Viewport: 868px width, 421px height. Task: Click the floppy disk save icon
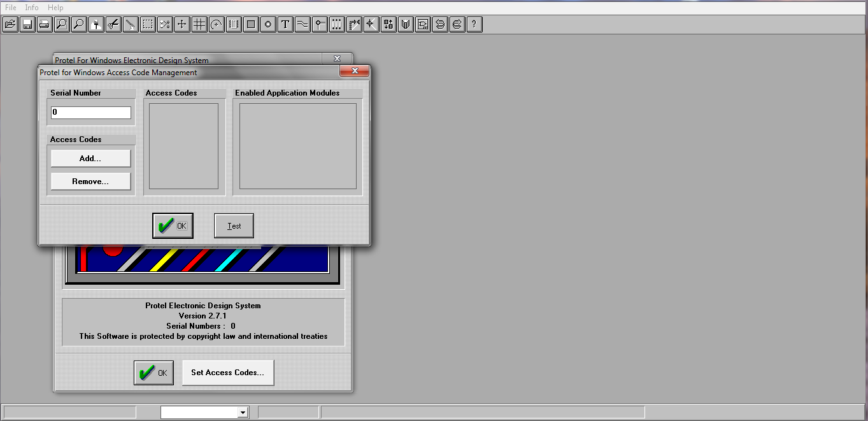27,24
